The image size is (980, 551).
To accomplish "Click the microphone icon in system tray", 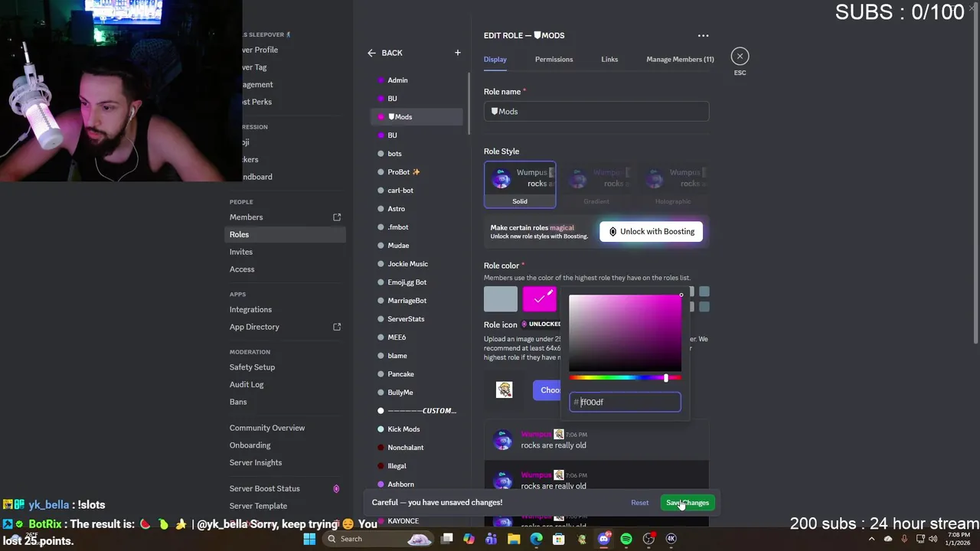I will click(904, 539).
